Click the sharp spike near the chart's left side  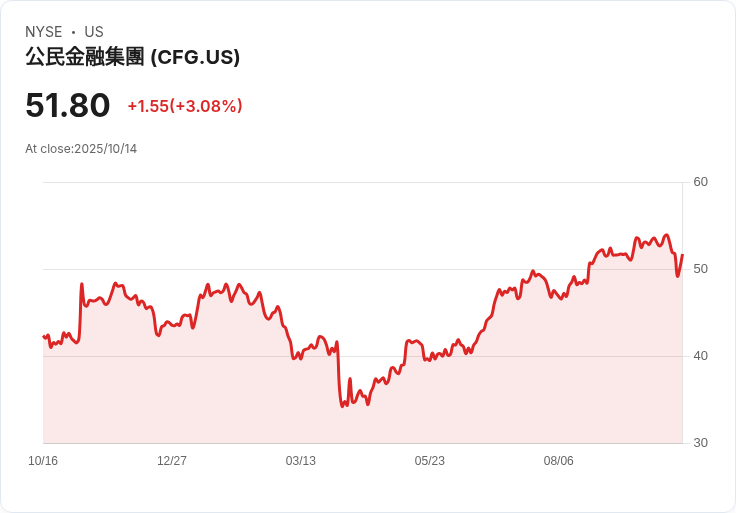(x=82, y=284)
